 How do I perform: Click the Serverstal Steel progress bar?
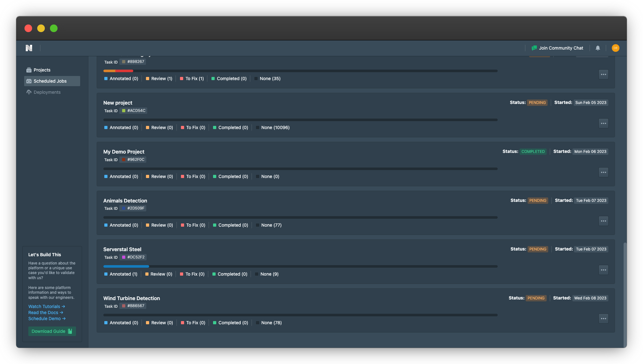point(300,266)
